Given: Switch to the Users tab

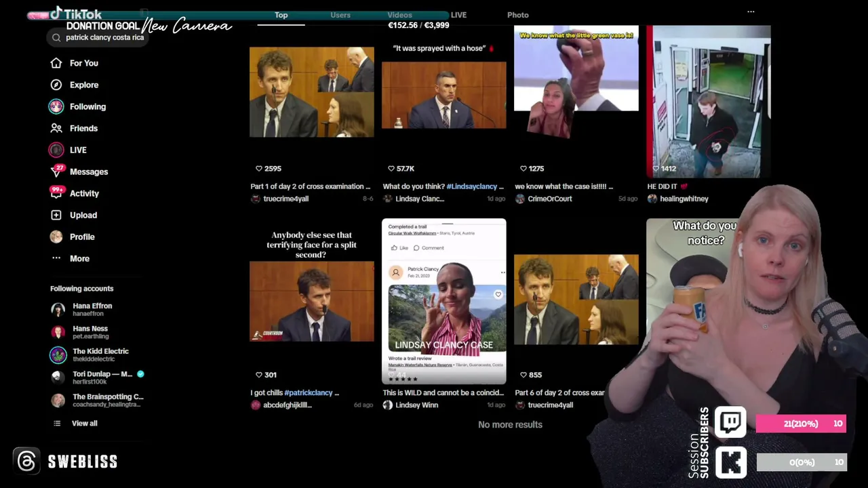Looking at the screenshot, I should (x=340, y=15).
